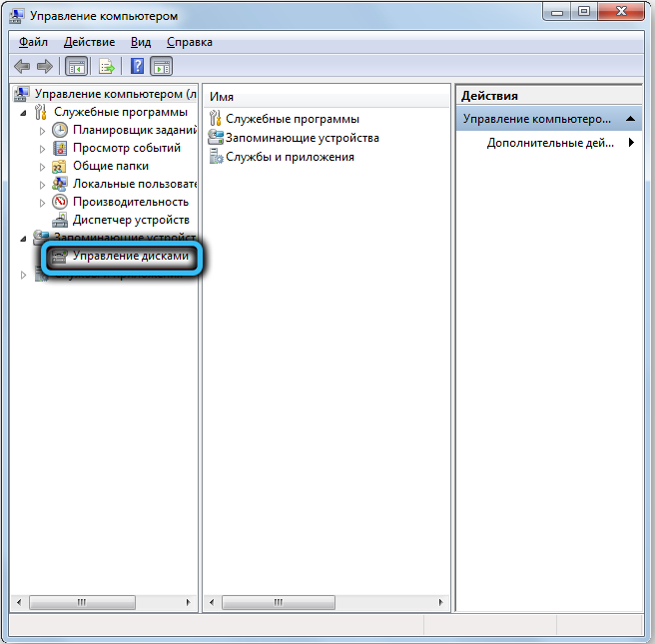Expand the Планировщик заданий node
The image size is (655, 644).
click(42, 131)
